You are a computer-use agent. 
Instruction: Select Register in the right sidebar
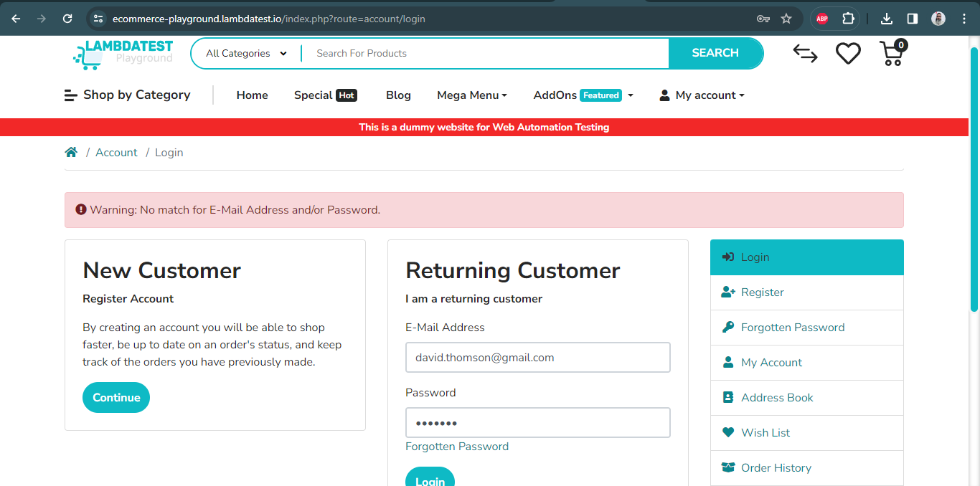(x=807, y=292)
